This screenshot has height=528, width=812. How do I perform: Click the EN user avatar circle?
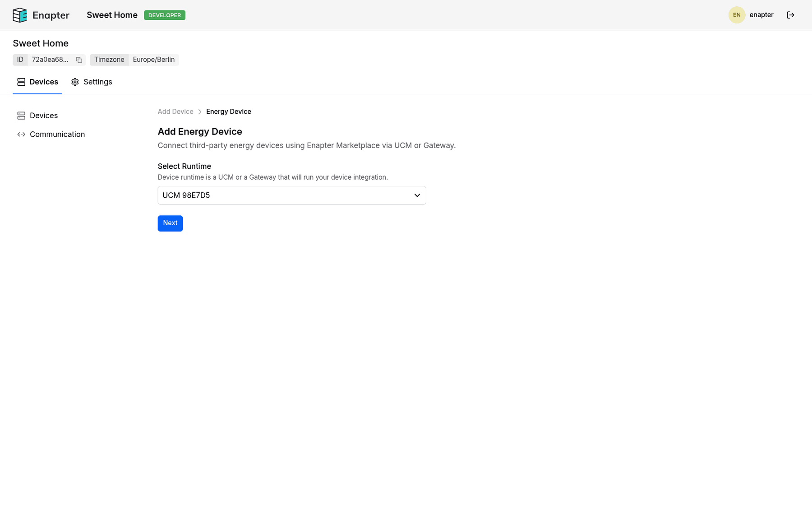tap(736, 15)
